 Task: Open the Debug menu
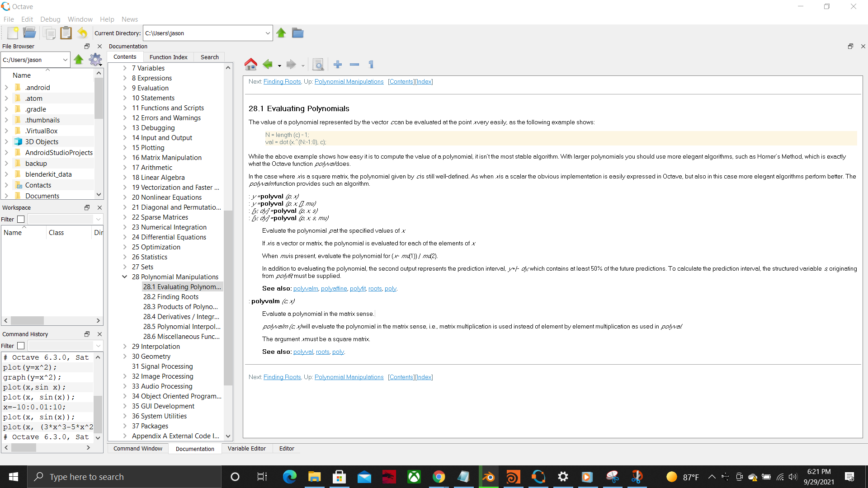[50, 19]
